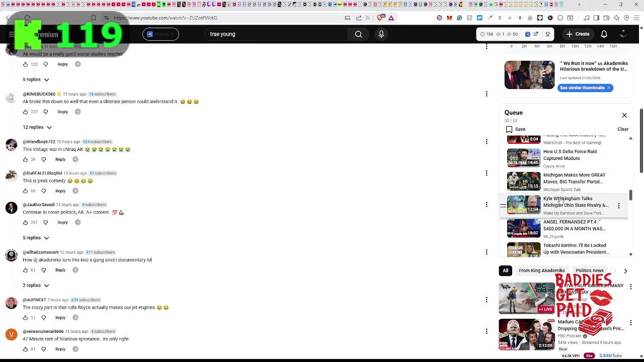The image size is (644, 362).
Task: Open the notifications bell
Action: [x=604, y=34]
